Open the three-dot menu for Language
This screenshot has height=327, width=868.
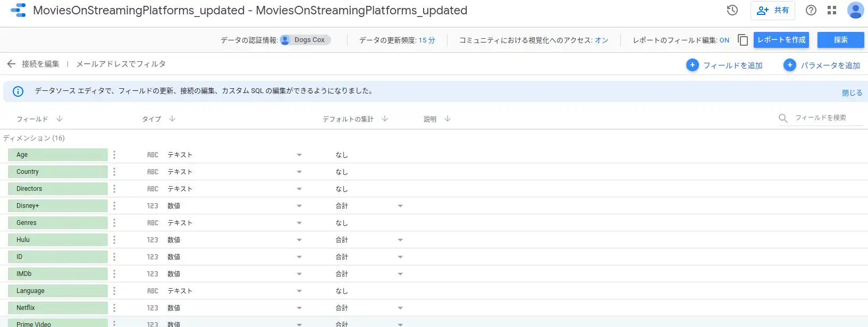[114, 291]
